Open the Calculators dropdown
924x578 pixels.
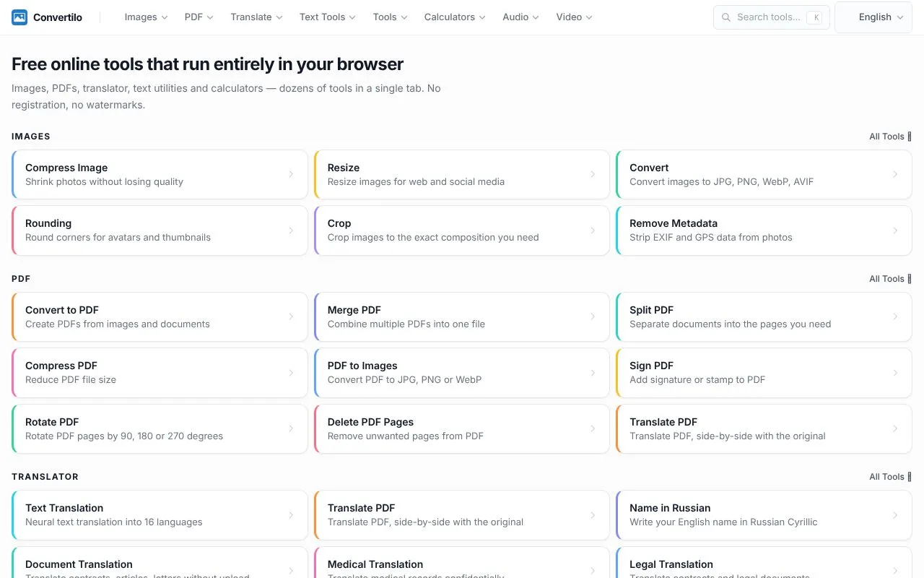coord(455,17)
